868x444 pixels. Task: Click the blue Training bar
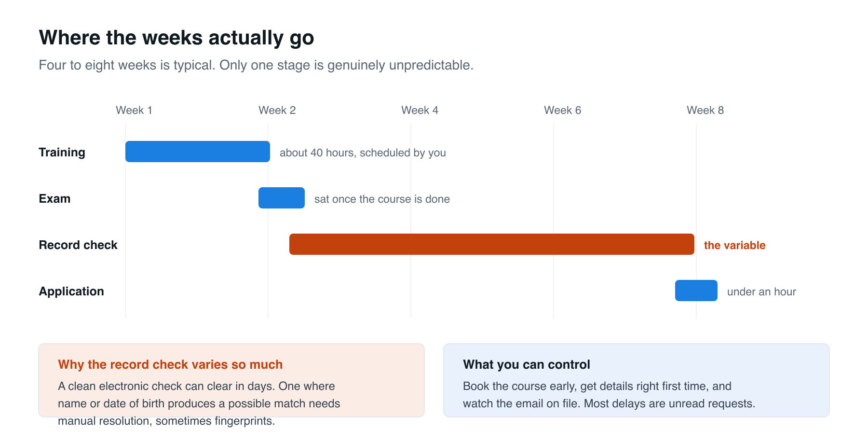pos(198,152)
